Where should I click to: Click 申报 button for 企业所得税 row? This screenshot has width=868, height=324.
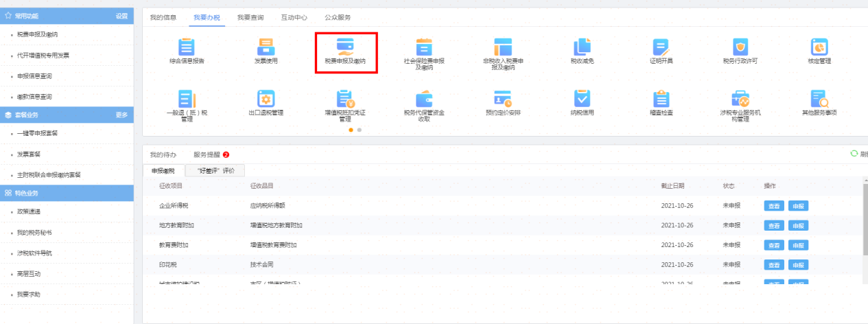point(798,206)
